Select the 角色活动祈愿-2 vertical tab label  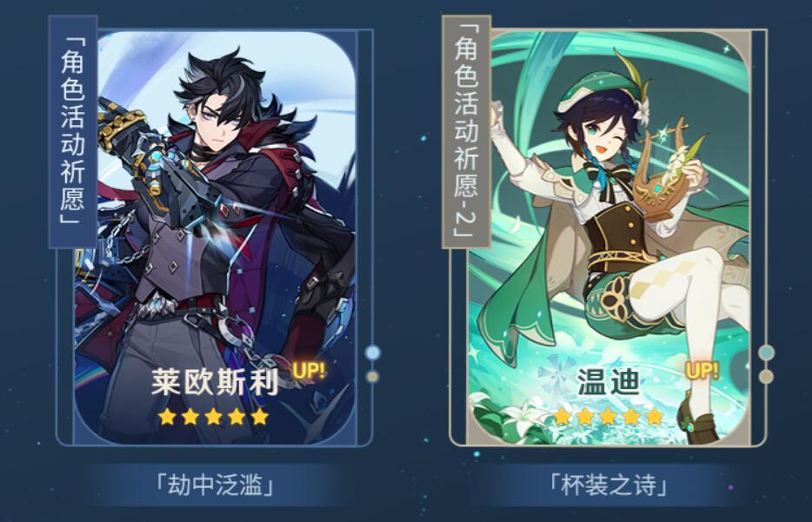coord(466,131)
